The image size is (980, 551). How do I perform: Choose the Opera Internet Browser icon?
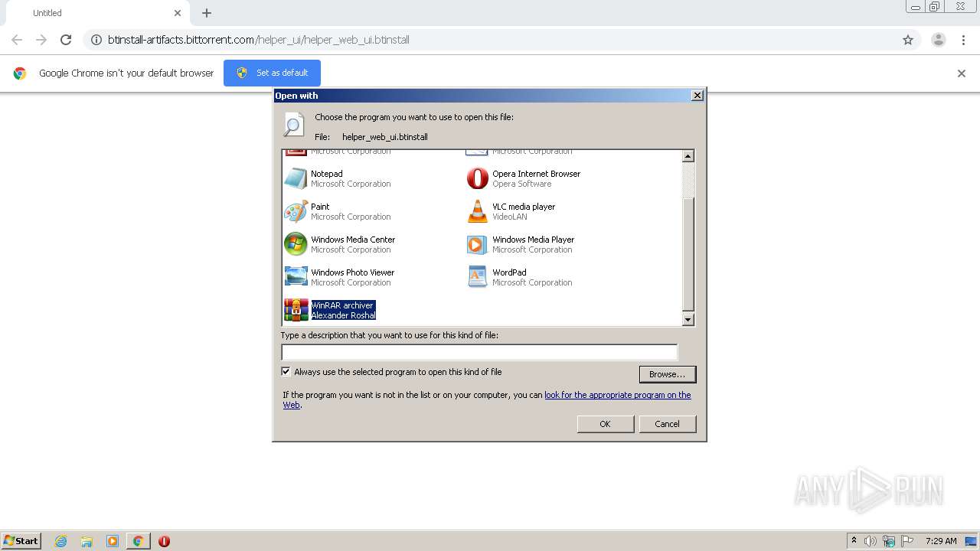coord(477,178)
